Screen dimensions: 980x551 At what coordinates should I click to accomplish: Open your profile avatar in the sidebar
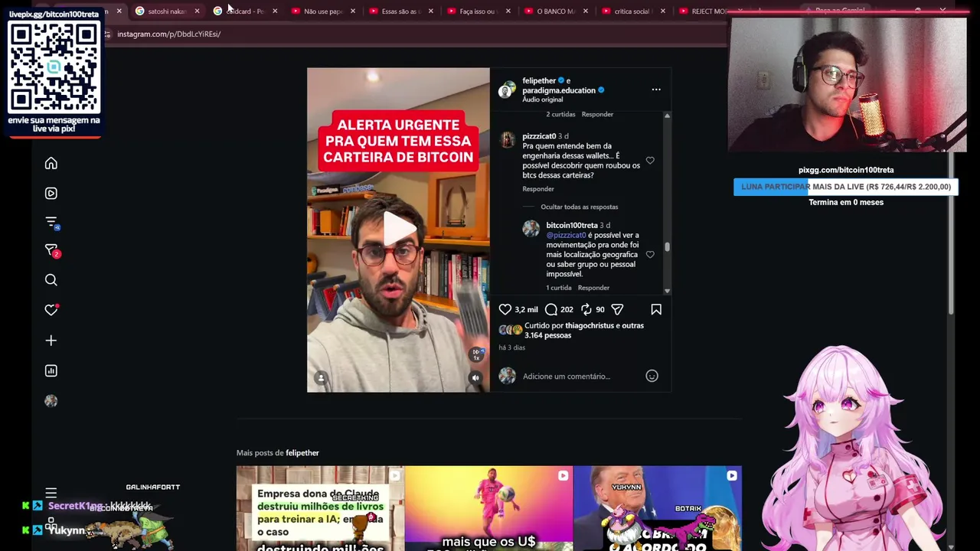pyautogui.click(x=51, y=401)
